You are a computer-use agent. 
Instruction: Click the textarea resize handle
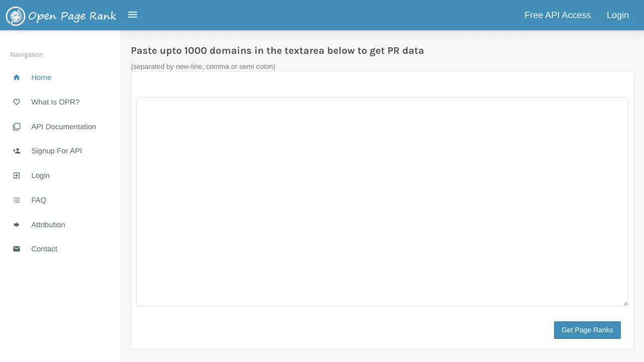(x=625, y=303)
